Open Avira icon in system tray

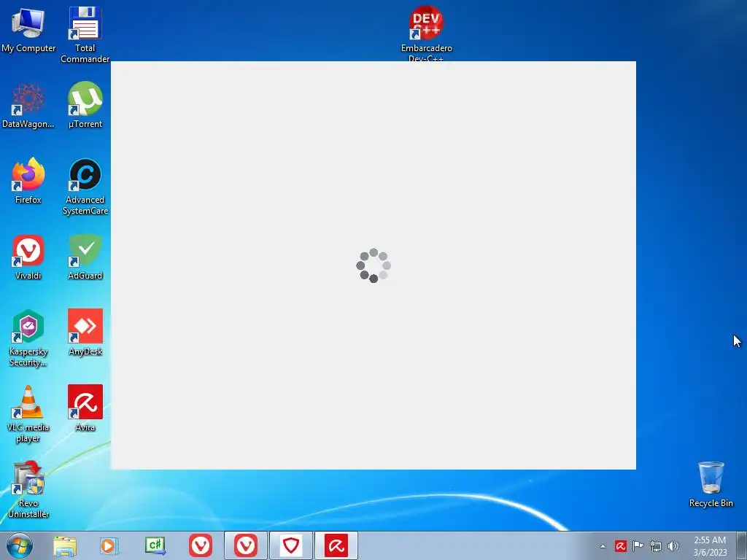(x=620, y=546)
